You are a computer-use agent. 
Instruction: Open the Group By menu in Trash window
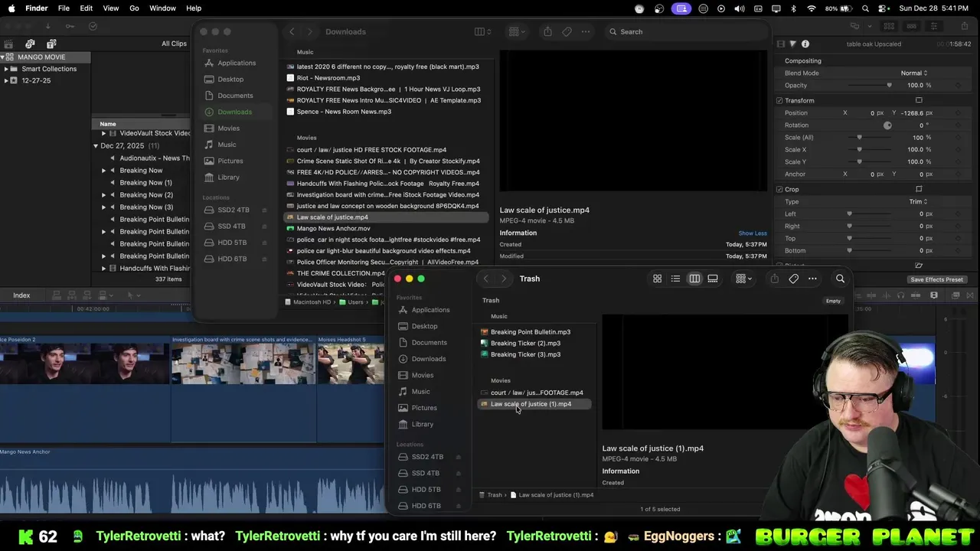[743, 279]
